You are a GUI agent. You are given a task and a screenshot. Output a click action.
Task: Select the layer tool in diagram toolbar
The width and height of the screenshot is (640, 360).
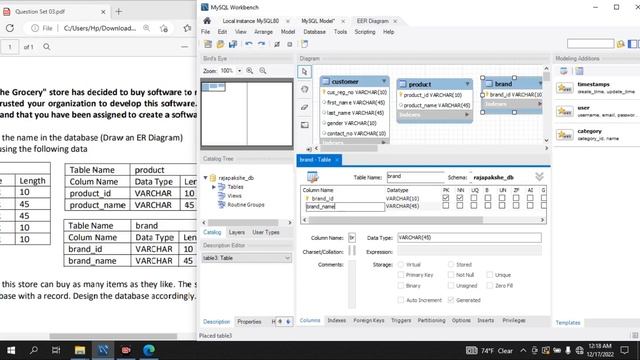pyautogui.click(x=304, y=125)
